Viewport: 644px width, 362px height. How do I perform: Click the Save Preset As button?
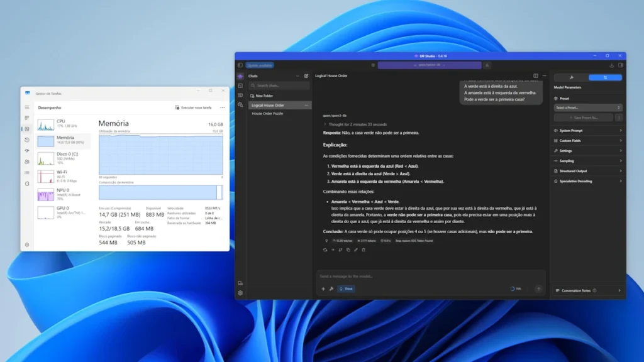click(x=583, y=118)
